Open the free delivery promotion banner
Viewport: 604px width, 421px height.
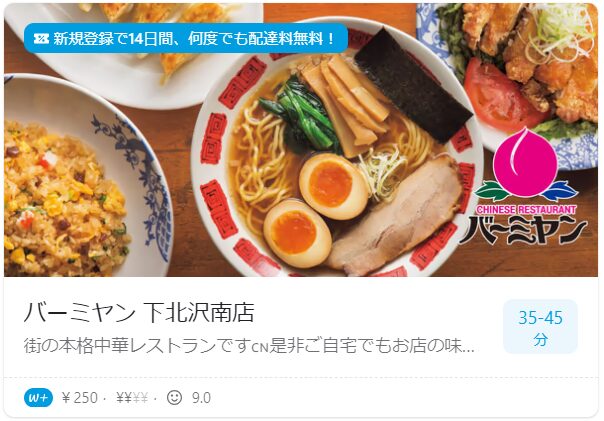click(186, 38)
